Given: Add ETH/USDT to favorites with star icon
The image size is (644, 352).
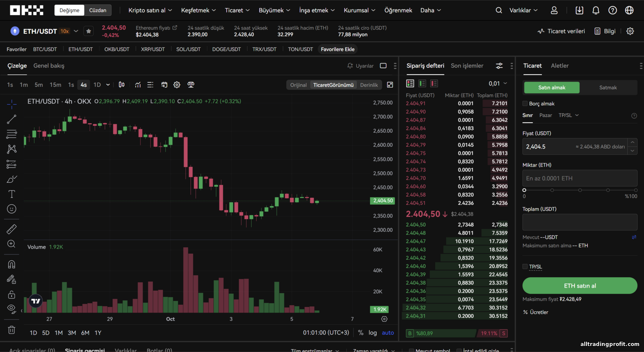Looking at the screenshot, I should point(88,31).
